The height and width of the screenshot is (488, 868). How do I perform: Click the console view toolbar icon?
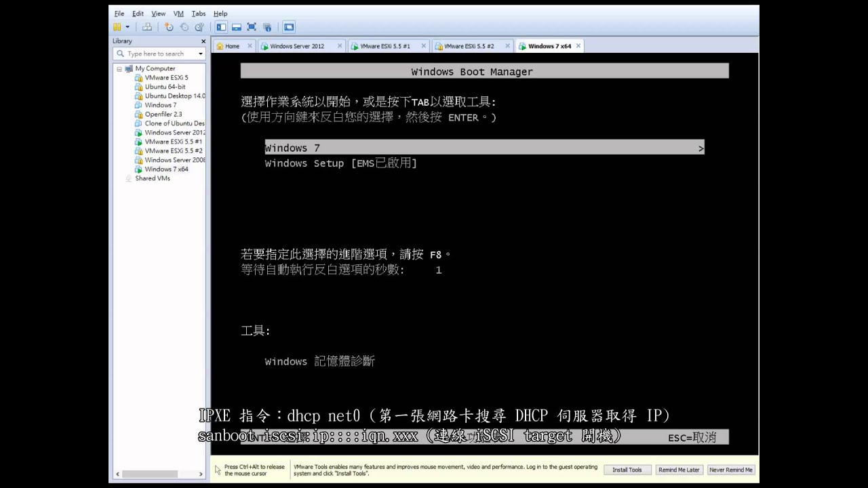click(x=289, y=27)
